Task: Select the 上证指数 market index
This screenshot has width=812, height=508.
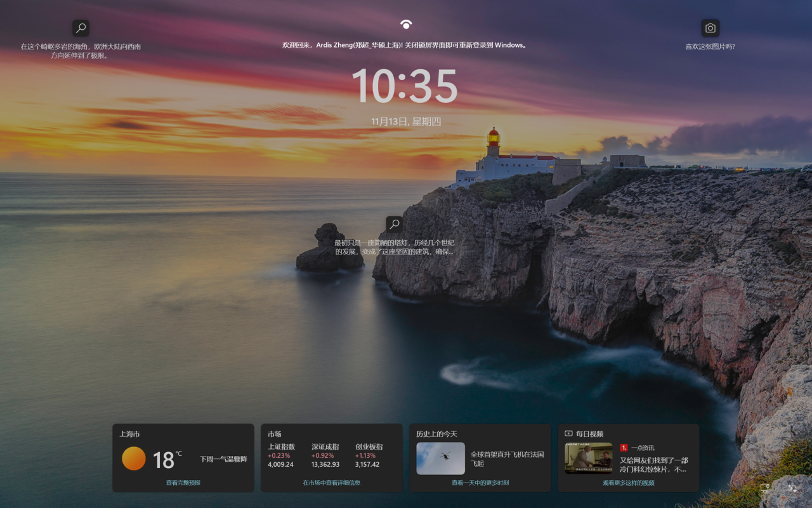Action: tap(281, 455)
